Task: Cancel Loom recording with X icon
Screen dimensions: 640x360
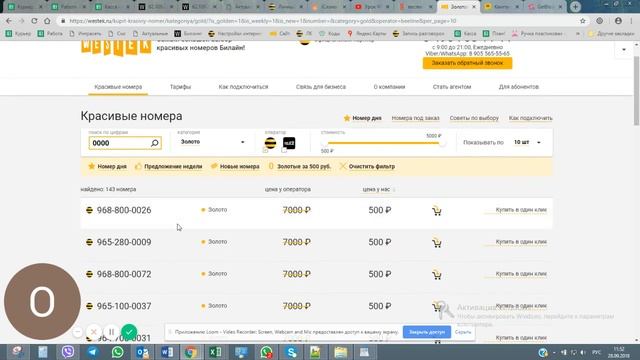Action: [93, 332]
